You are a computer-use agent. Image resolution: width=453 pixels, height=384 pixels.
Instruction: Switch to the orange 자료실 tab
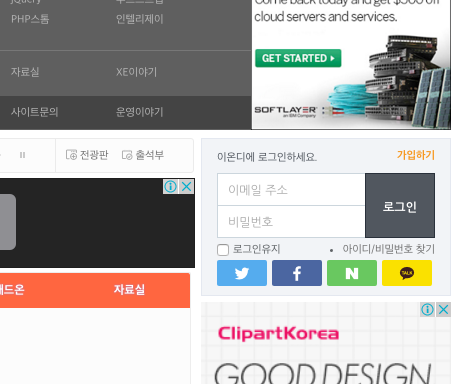pos(129,290)
